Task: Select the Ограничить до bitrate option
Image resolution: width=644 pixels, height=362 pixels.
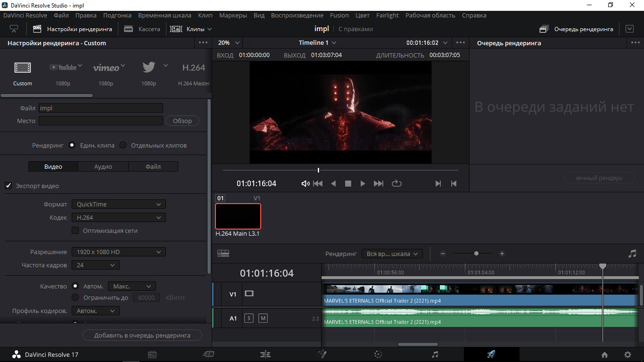Action: pos(75,297)
